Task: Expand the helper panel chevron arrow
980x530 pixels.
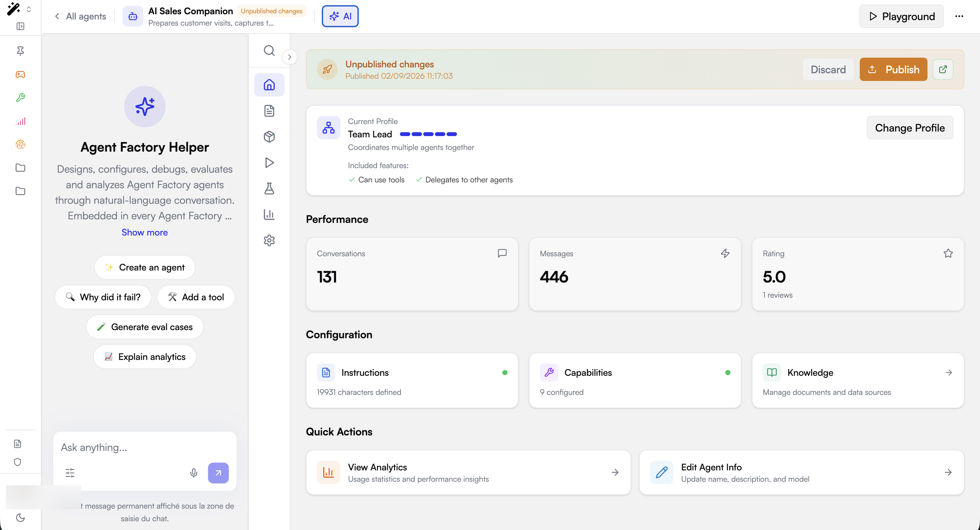Action: (x=289, y=57)
